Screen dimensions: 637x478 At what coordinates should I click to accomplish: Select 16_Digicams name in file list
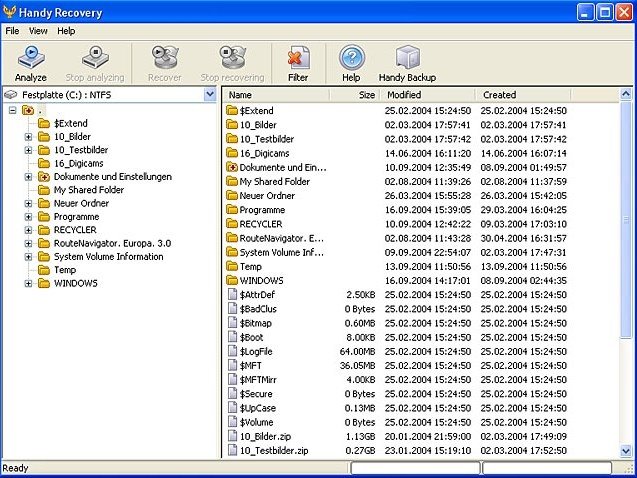coord(264,153)
